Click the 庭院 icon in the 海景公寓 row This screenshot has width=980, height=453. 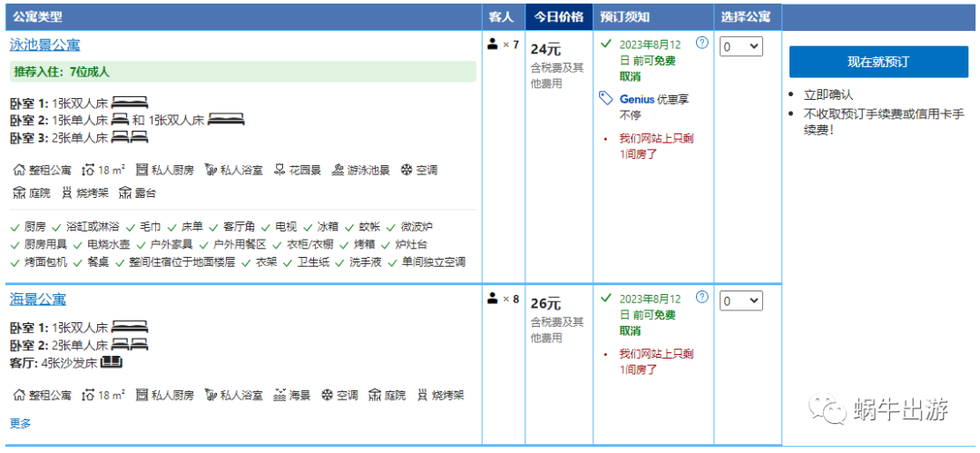point(375,396)
